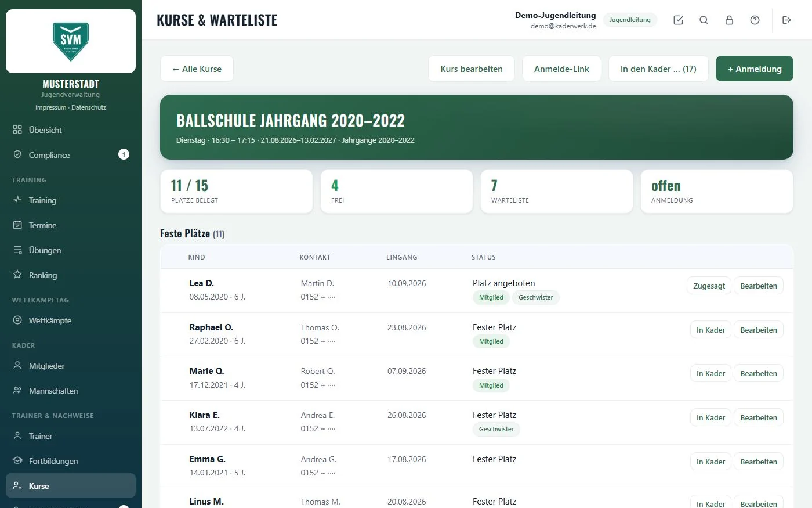The image size is (812, 508).
Task: Move Raphael O. In Kader
Action: click(x=710, y=330)
